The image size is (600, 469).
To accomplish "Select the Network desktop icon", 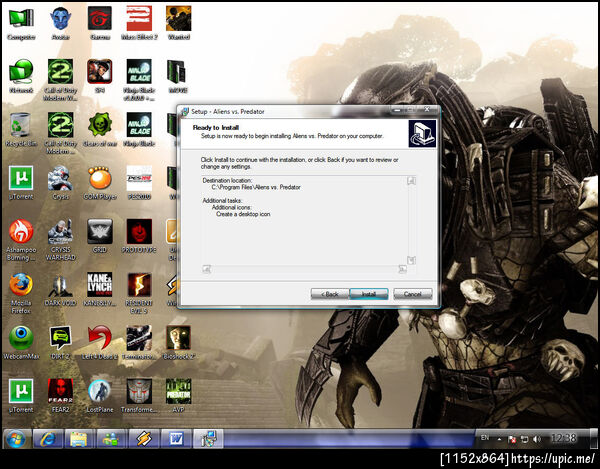I will [21, 77].
